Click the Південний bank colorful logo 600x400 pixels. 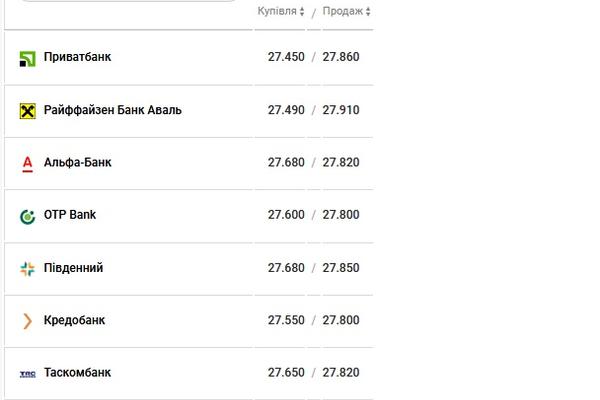pos(28,269)
